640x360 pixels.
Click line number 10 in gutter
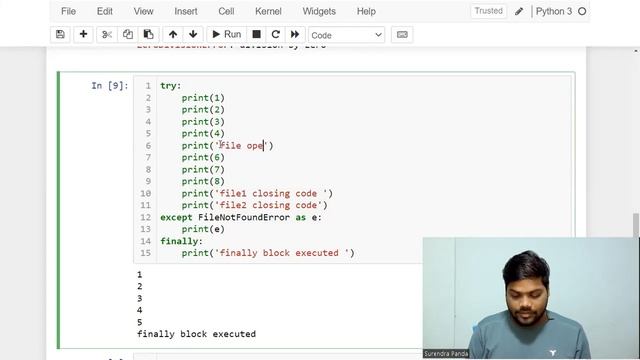click(x=146, y=193)
